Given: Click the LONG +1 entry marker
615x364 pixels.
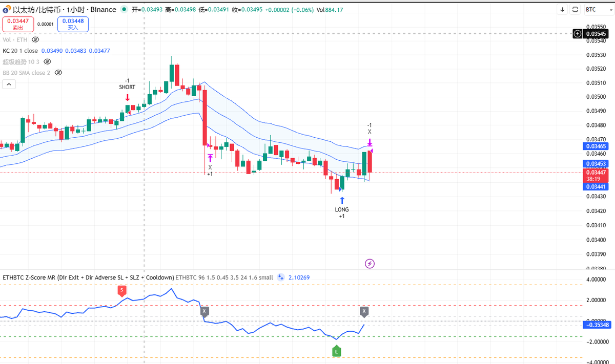Looking at the screenshot, I should point(342,208).
